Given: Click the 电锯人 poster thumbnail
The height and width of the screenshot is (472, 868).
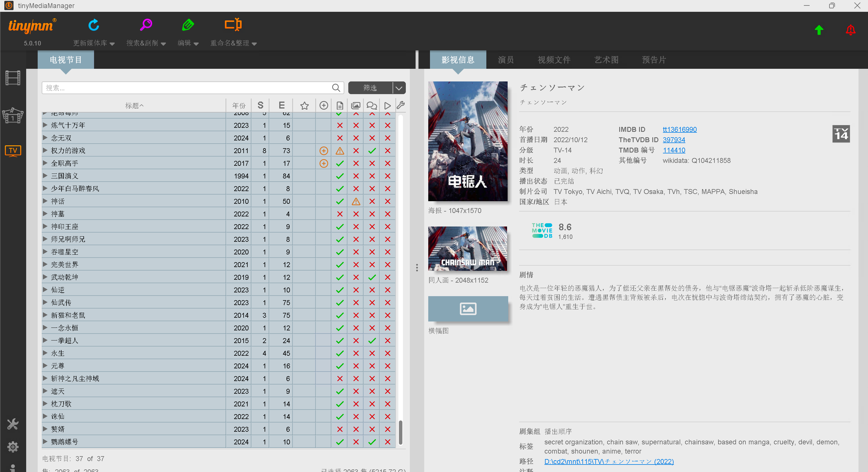Looking at the screenshot, I should 468,141.
